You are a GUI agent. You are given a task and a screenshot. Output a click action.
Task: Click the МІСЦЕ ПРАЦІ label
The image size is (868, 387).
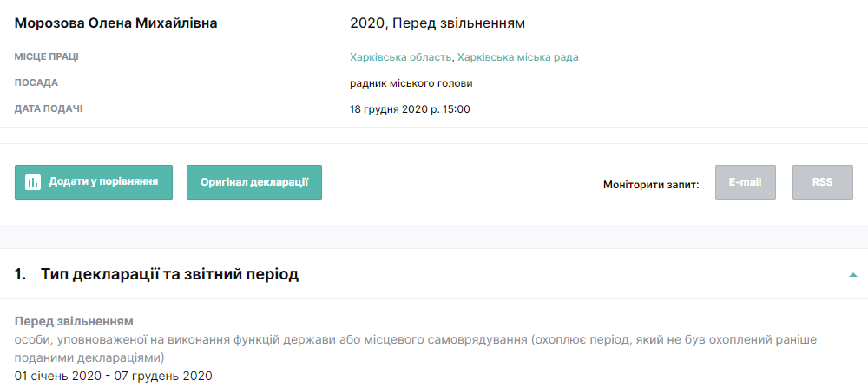pos(47,57)
